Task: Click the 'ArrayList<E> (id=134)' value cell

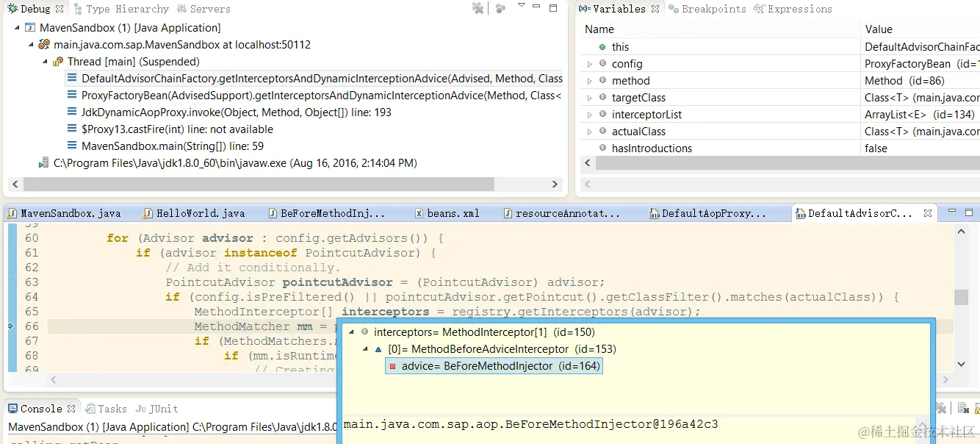Action: (x=919, y=115)
